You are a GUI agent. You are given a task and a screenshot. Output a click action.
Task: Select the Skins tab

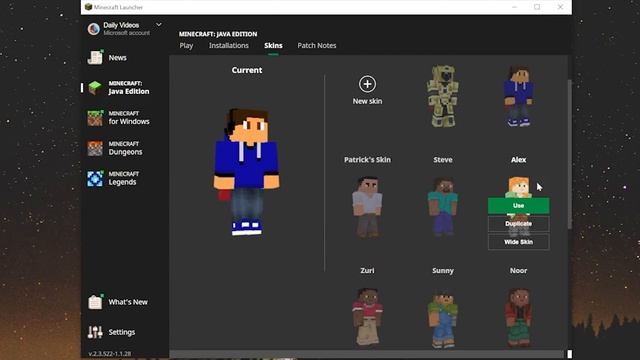tap(273, 46)
